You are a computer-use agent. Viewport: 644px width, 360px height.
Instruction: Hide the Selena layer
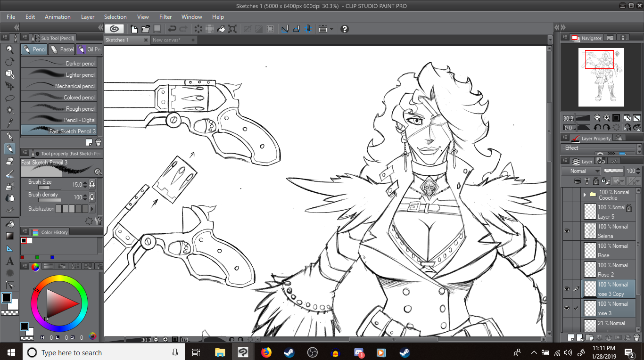(x=567, y=231)
